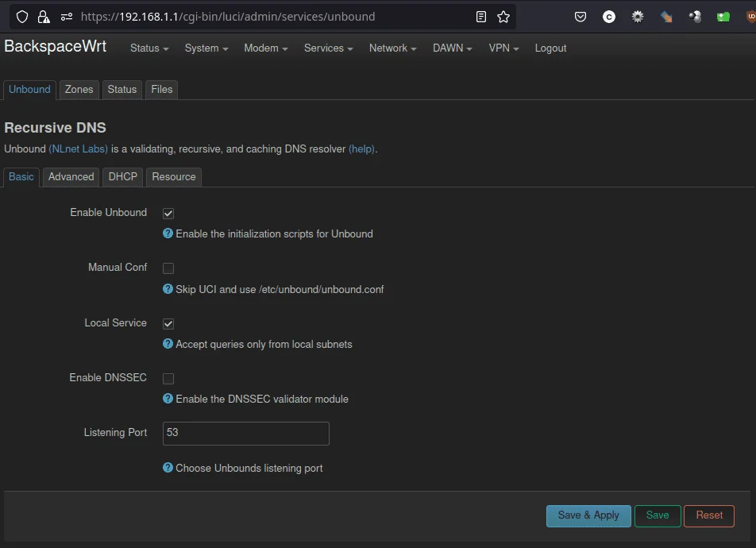
Task: Open the (help) link
Action: (x=361, y=149)
